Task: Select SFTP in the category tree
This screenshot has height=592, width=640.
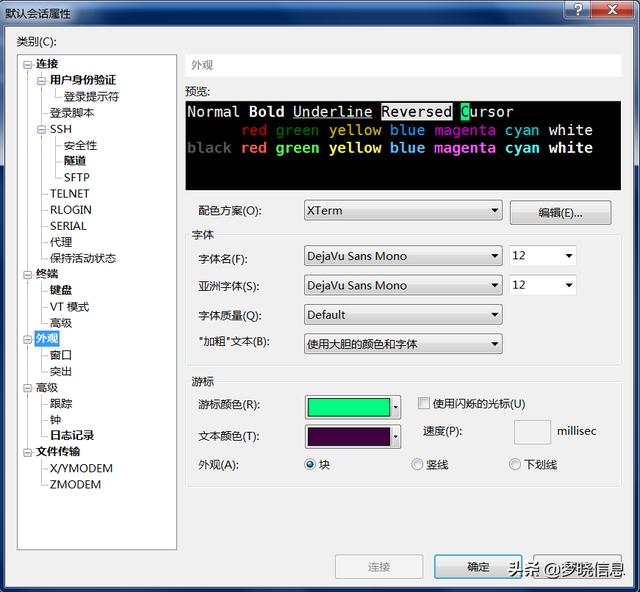Action: pyautogui.click(x=76, y=177)
